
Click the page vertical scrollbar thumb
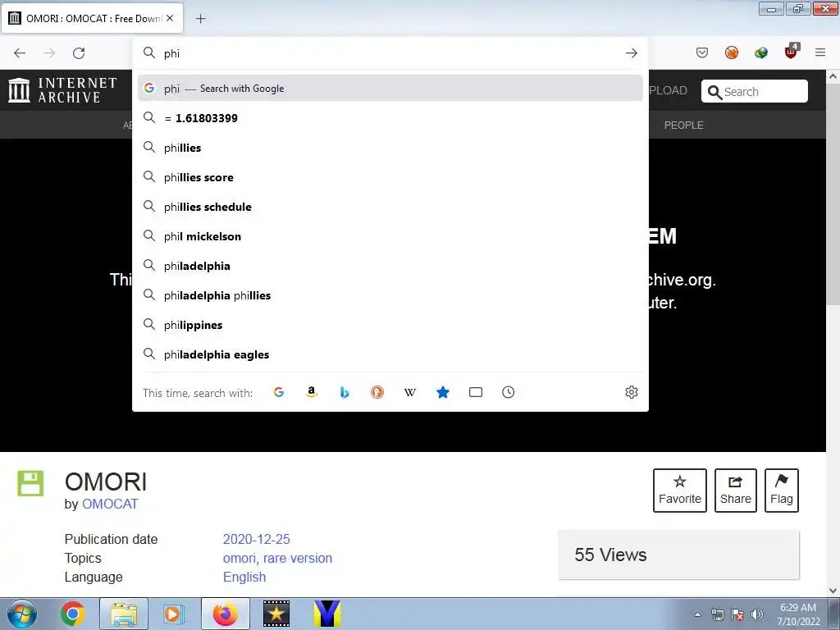833,193
